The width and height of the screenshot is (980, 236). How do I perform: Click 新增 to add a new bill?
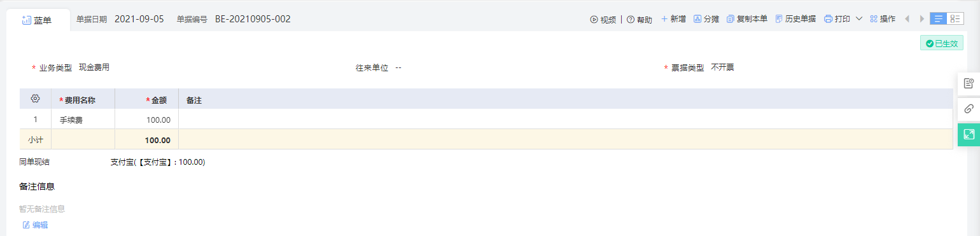click(673, 19)
